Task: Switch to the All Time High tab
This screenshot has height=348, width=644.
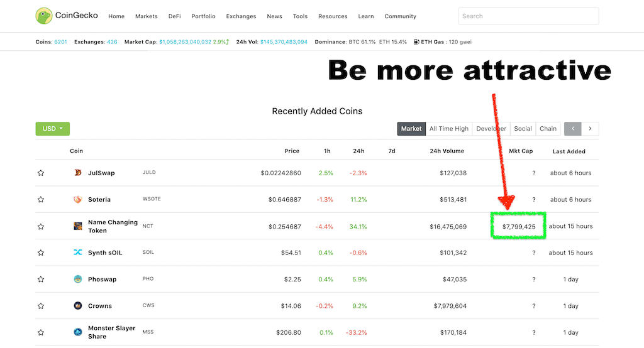Action: coord(449,128)
